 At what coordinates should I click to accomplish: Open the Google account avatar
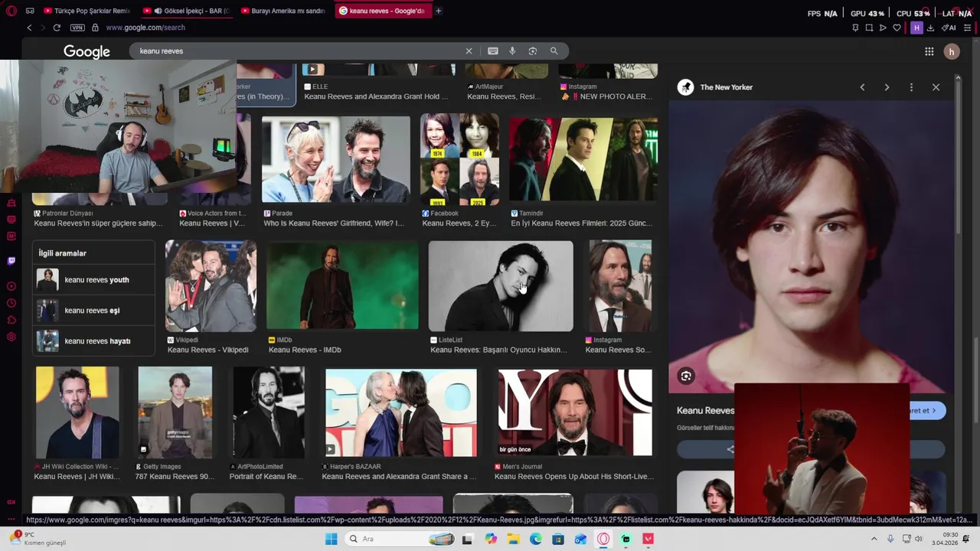(952, 51)
